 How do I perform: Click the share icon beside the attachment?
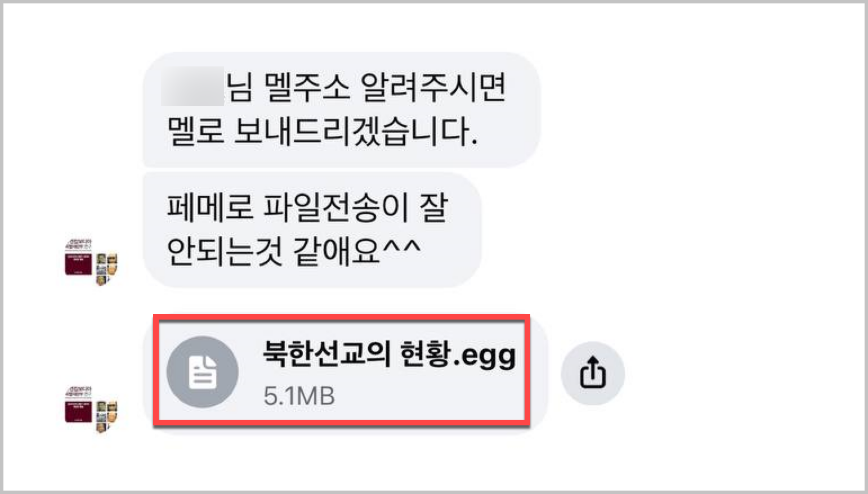pyautogui.click(x=592, y=372)
